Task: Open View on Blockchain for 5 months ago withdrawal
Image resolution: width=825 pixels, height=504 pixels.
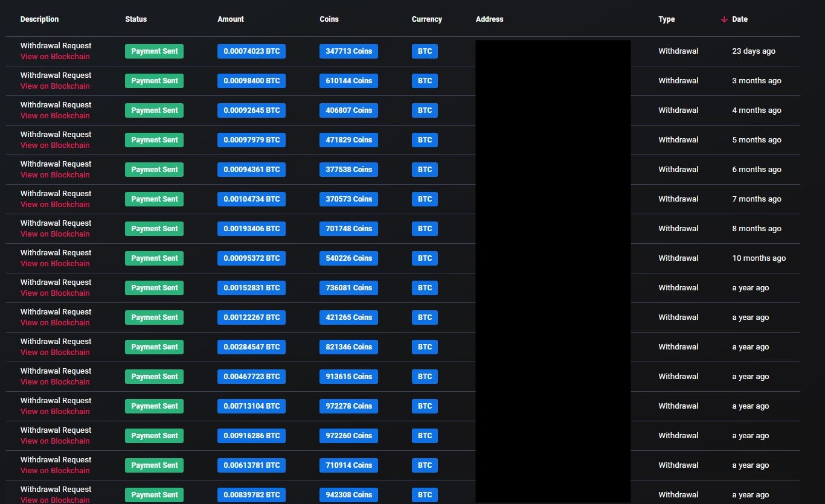Action: point(55,145)
